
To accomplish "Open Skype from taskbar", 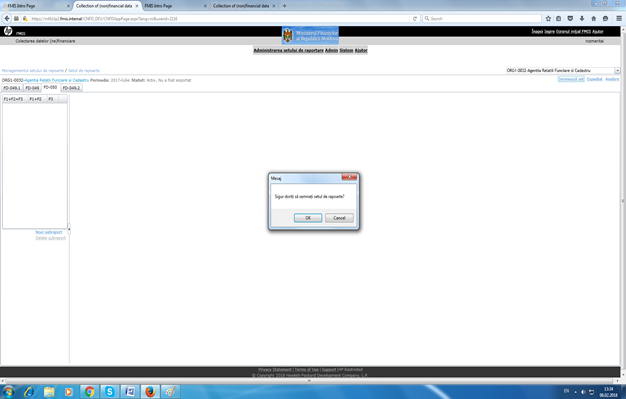I will 109,392.
